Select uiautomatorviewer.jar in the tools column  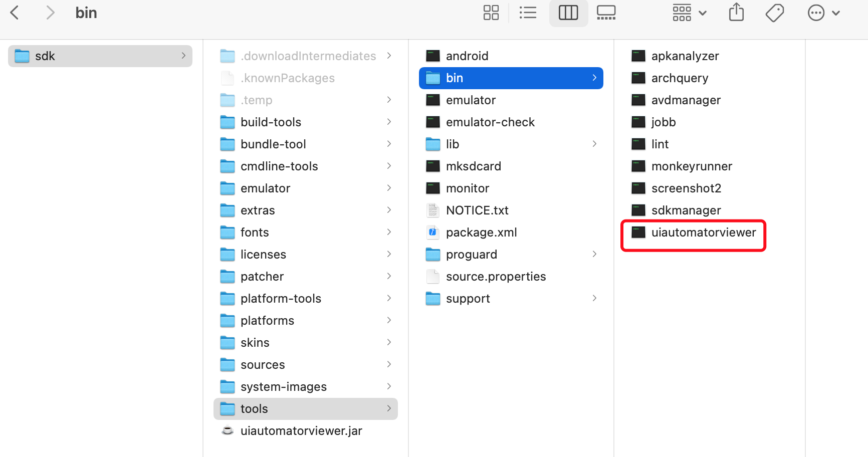(301, 430)
